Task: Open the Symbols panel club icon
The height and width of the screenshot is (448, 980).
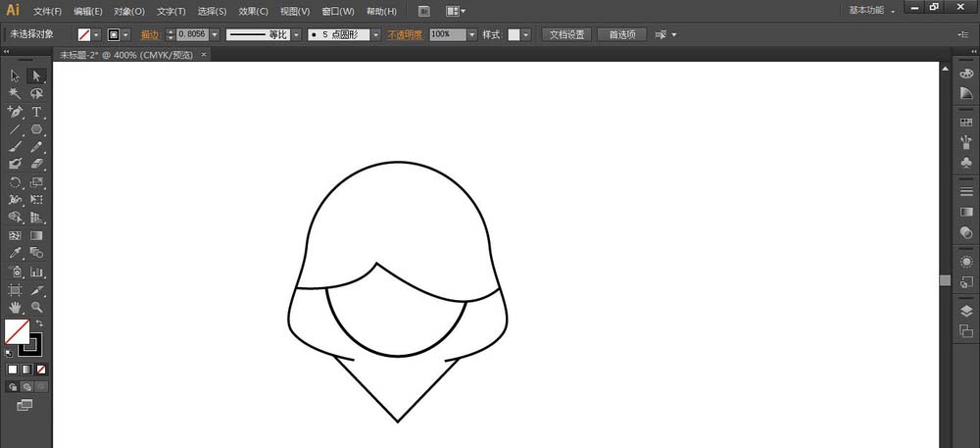Action: coord(966,163)
